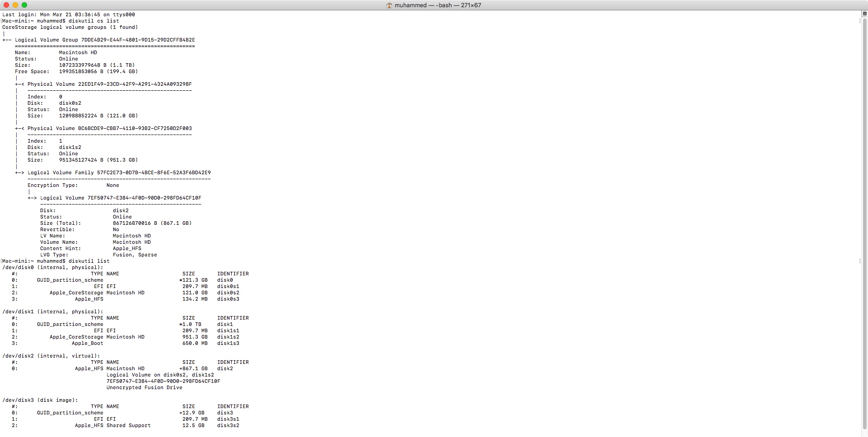Select the Physical Volume BC6BCDE9 heading
The width and height of the screenshot is (868, 437).
109,128
